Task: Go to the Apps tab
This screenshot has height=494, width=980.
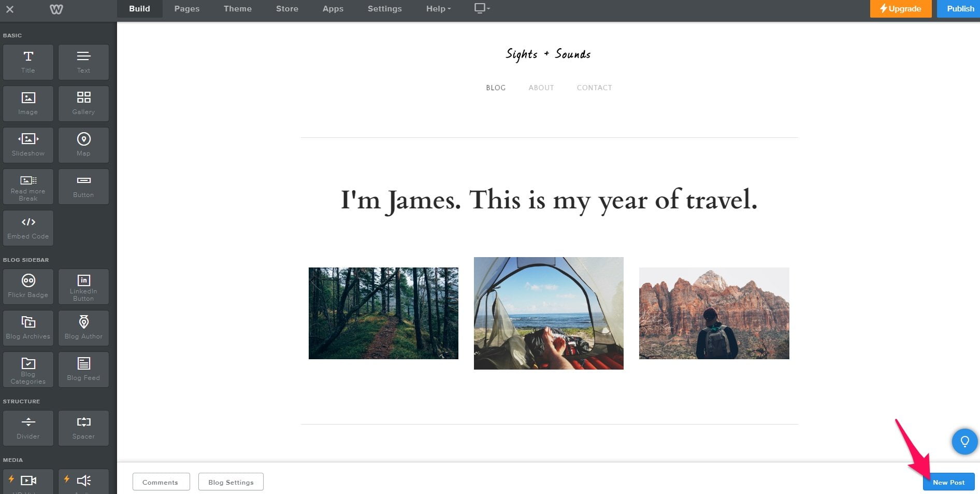Action: [x=333, y=9]
